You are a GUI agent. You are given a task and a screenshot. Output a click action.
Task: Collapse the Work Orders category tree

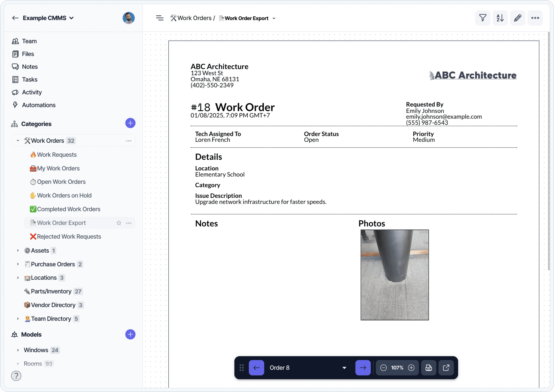coord(18,140)
